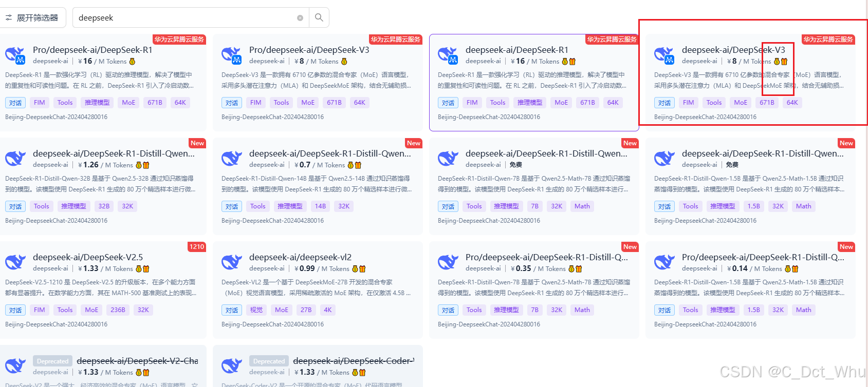Click the 1210 badge on DeepSeek-V2.5 card

197,247
